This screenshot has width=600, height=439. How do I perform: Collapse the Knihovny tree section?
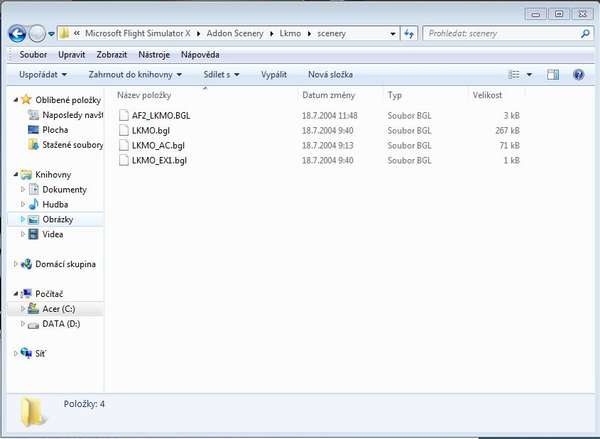[16, 175]
